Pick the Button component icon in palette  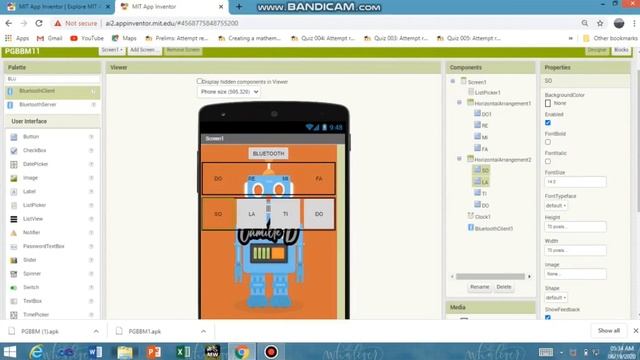coord(14,137)
